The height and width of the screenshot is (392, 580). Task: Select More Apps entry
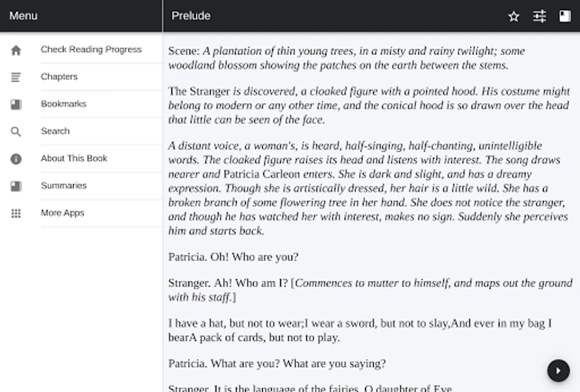point(63,213)
